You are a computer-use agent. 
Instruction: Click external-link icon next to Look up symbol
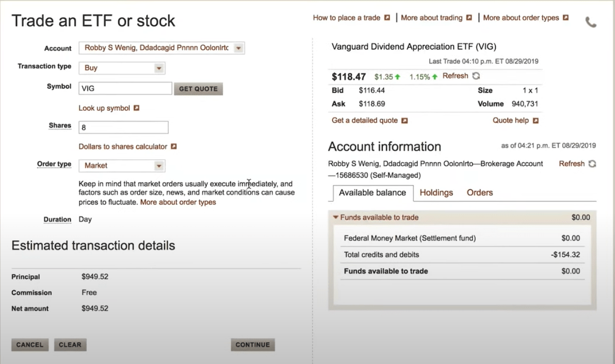(137, 108)
